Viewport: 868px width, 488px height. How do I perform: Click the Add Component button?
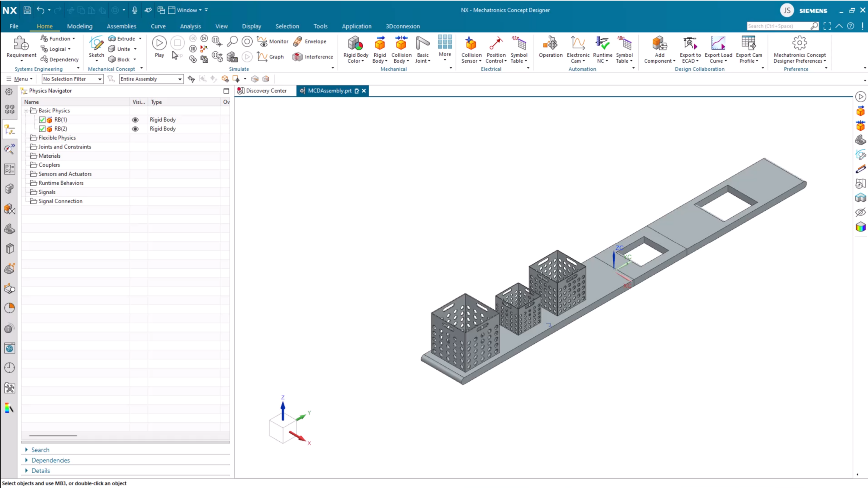[659, 47]
